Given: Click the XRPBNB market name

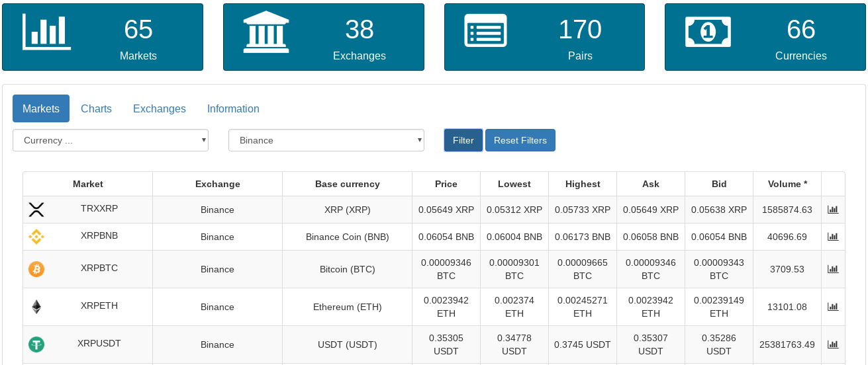Looking at the screenshot, I should 99,235.
